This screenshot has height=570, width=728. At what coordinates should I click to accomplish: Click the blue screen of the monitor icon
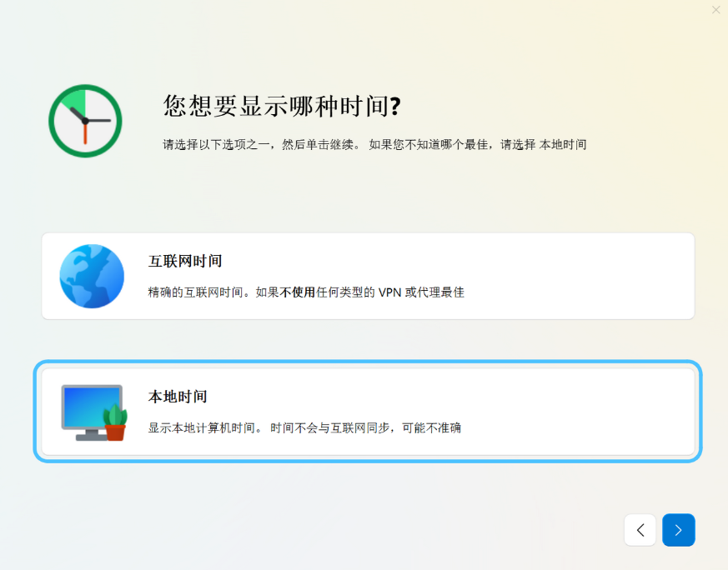point(88,402)
